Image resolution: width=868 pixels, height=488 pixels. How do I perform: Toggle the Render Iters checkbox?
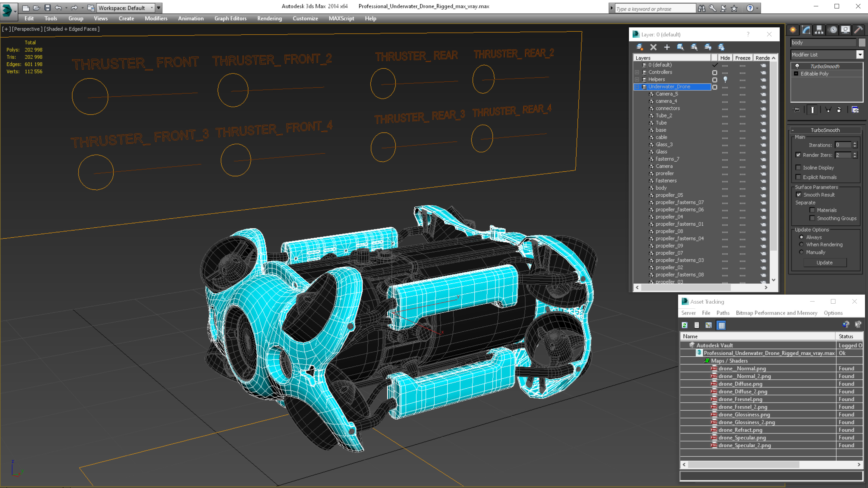(x=798, y=155)
